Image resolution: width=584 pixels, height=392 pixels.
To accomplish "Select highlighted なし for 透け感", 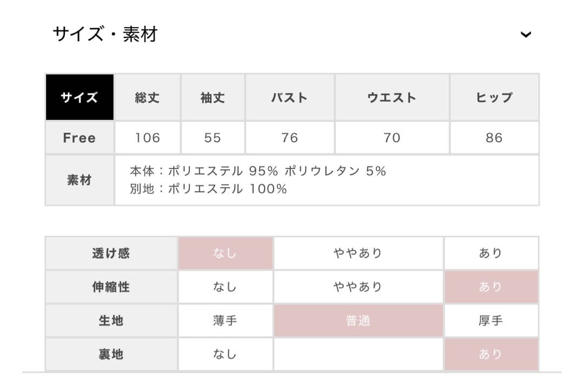I will (x=225, y=253).
